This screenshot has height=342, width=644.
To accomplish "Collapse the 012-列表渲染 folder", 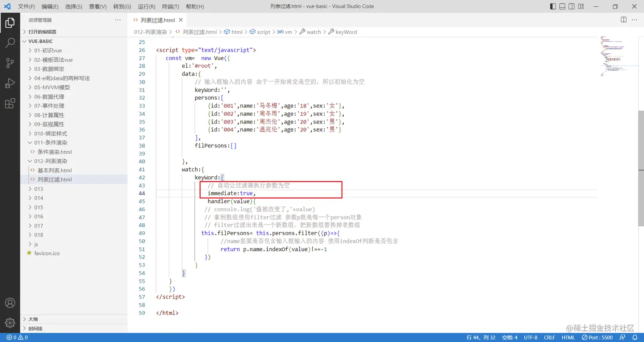I will (74, 161).
